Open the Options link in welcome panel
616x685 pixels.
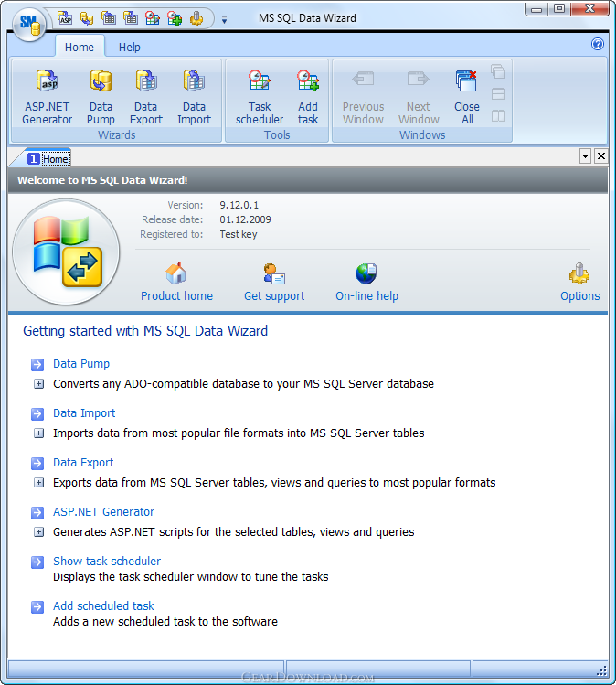[579, 296]
